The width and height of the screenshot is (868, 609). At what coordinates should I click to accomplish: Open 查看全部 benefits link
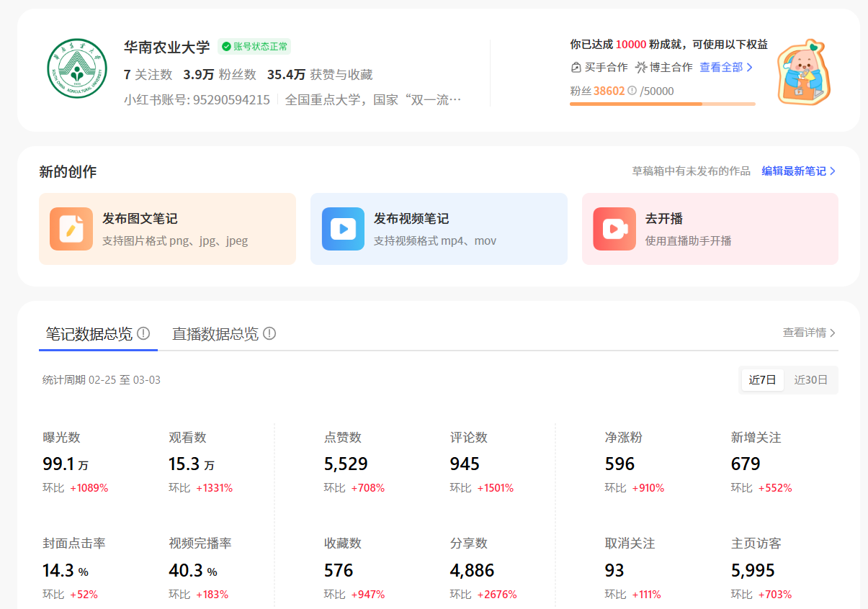point(721,68)
